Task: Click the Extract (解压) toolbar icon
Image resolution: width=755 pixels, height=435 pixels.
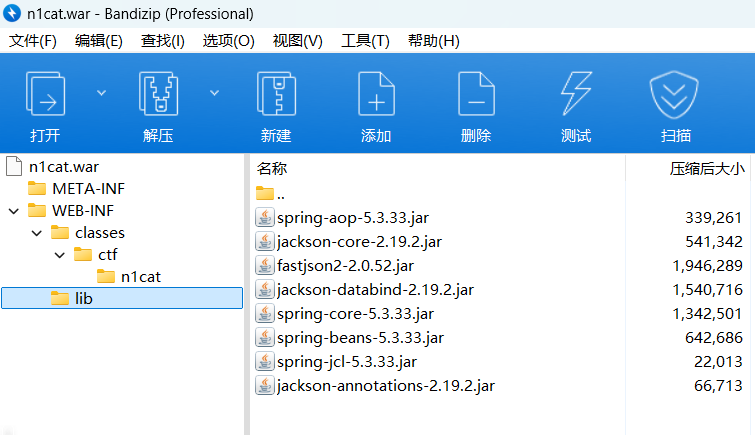Action: coord(158,96)
